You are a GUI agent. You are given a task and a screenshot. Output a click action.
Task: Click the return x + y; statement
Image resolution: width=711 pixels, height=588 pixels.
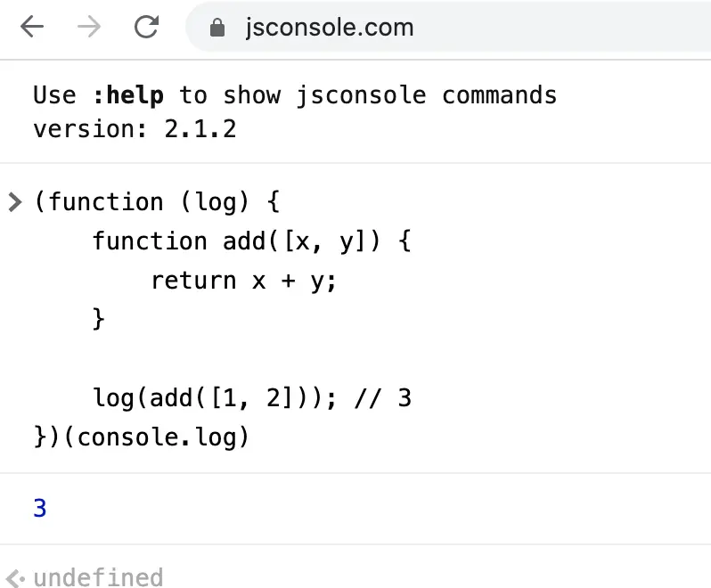tap(243, 281)
